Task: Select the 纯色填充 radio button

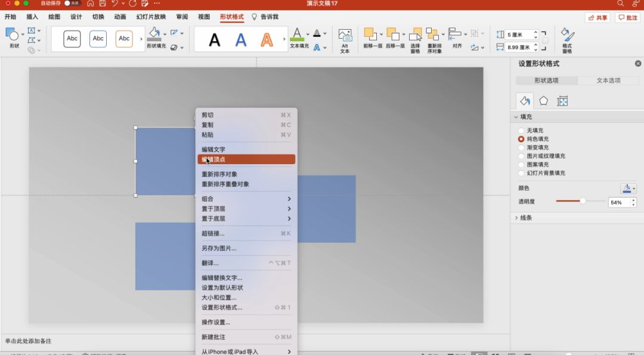Action: [521, 139]
